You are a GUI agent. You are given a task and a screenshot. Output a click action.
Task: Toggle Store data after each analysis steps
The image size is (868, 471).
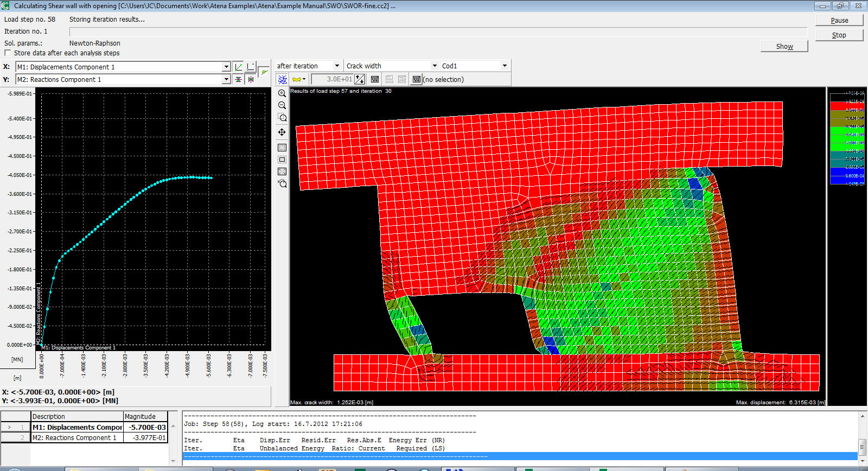8,53
